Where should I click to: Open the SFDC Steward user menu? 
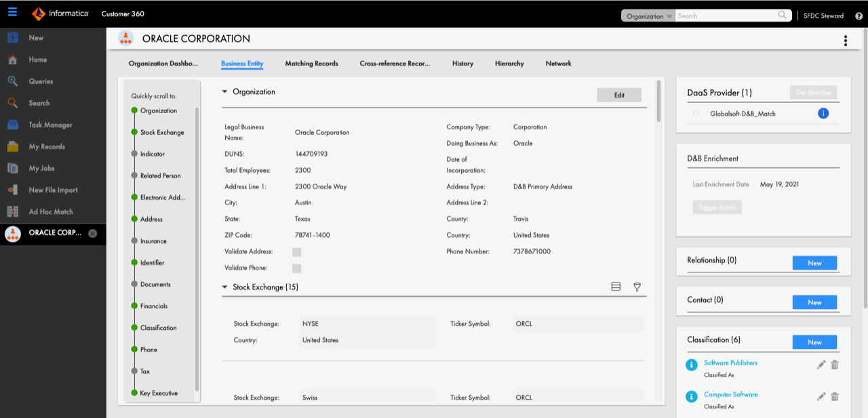(823, 16)
